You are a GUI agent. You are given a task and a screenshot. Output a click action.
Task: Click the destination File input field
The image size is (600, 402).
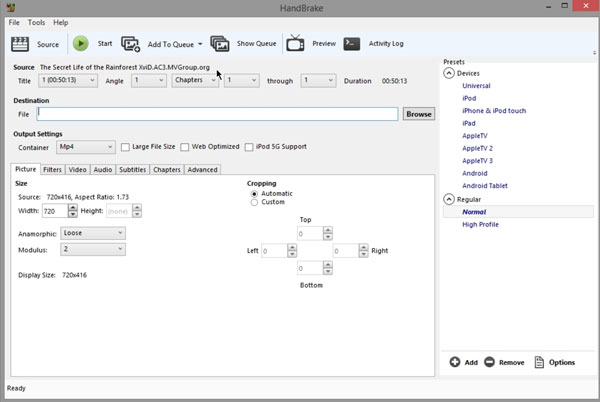point(217,114)
